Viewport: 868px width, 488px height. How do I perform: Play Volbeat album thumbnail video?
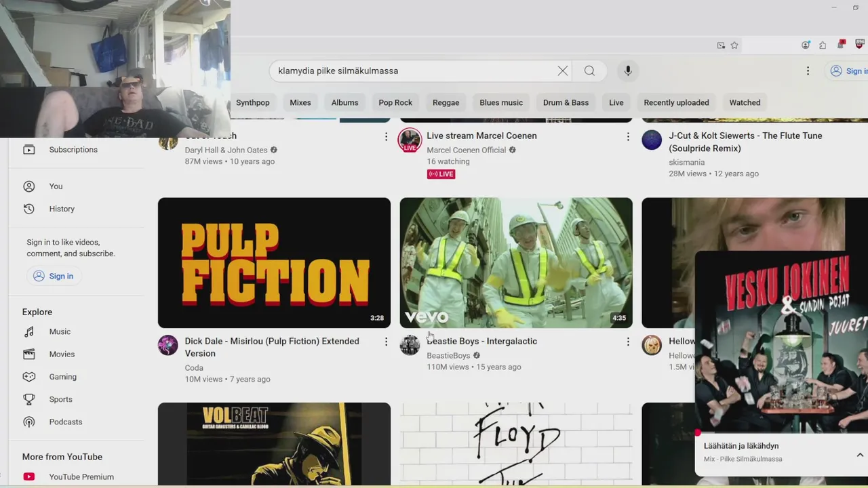tap(274, 444)
